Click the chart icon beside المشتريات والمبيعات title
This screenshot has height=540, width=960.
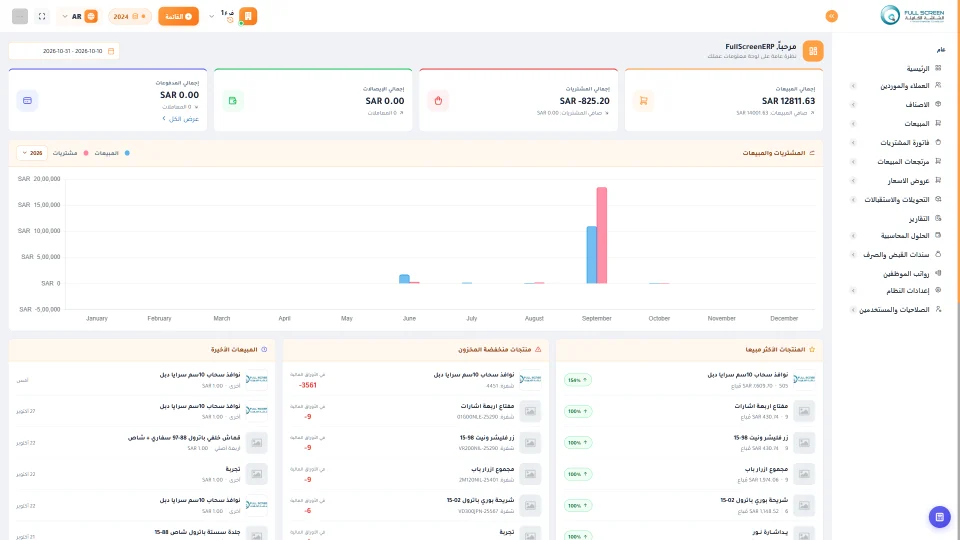point(812,153)
